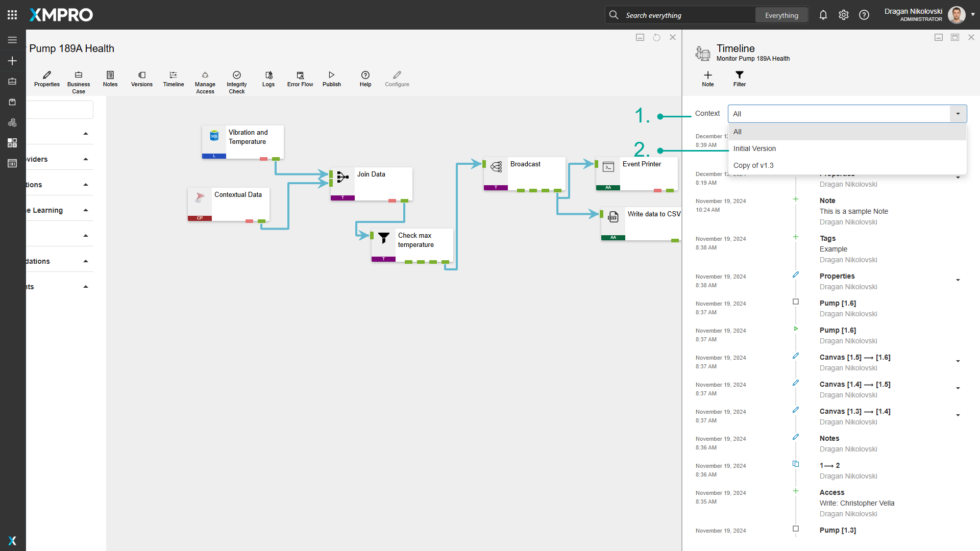The width and height of the screenshot is (980, 551).
Task: Click the plus marker beside the Tags entry
Action: point(796,237)
